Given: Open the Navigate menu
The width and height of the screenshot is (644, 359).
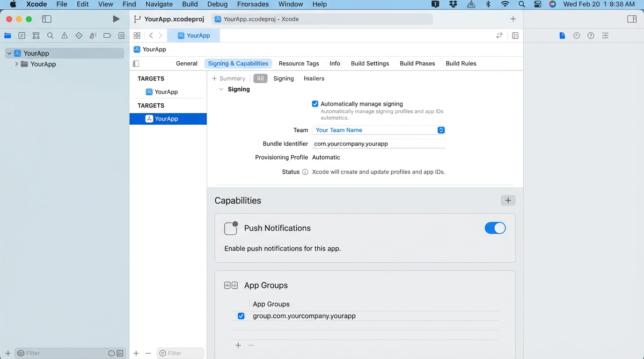Looking at the screenshot, I should click(159, 4).
